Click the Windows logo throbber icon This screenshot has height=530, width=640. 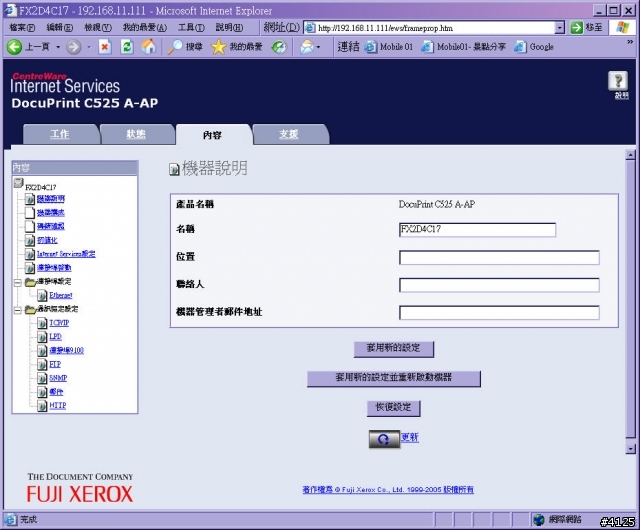coord(622,28)
